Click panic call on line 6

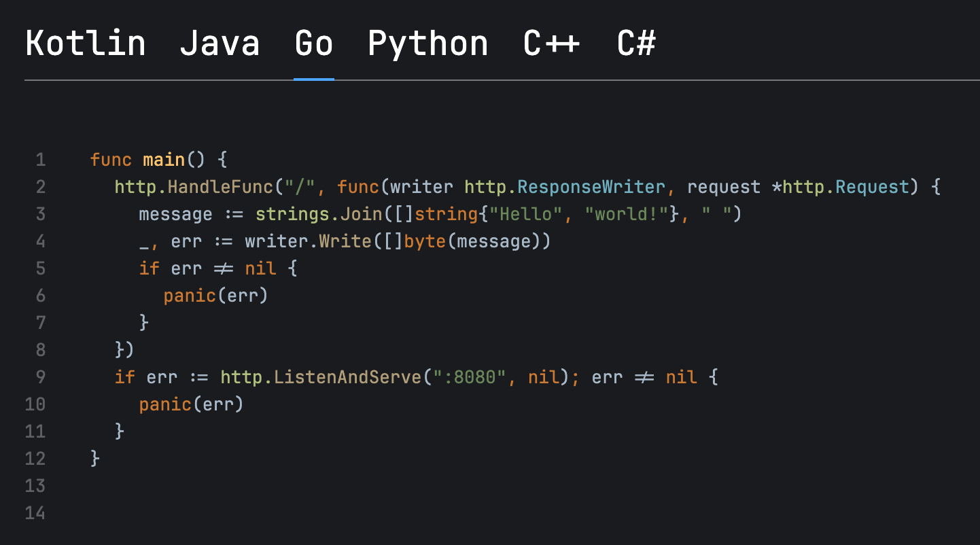189,296
